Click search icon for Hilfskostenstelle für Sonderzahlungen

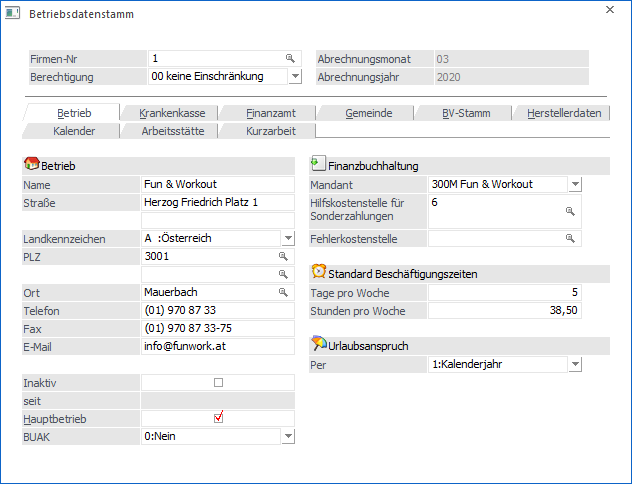[570, 211]
